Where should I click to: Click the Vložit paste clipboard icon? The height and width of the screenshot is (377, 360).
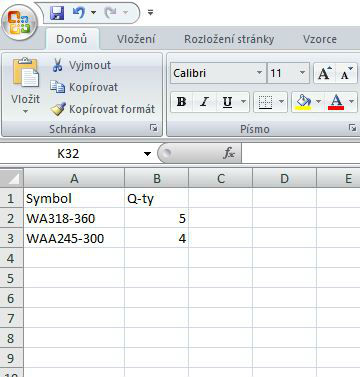25,72
